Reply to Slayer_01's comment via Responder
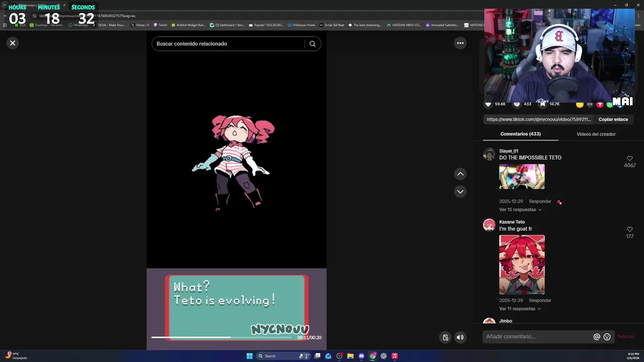 coord(540,202)
